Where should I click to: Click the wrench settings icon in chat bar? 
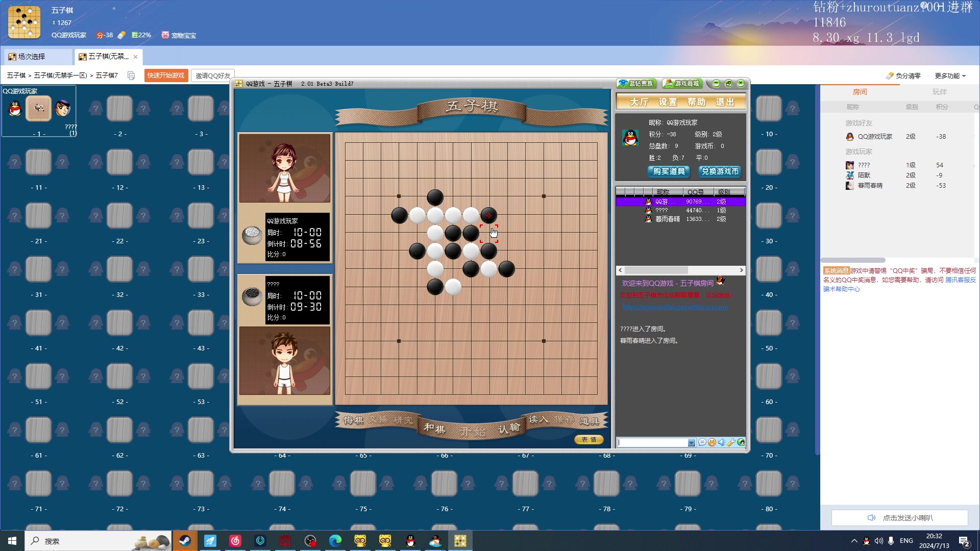point(731,442)
